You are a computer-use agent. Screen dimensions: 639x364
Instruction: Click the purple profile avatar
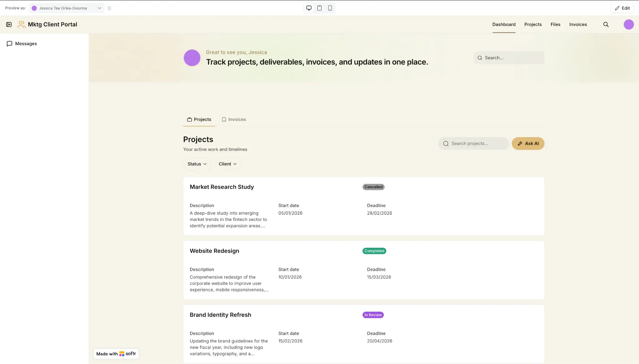click(x=629, y=24)
